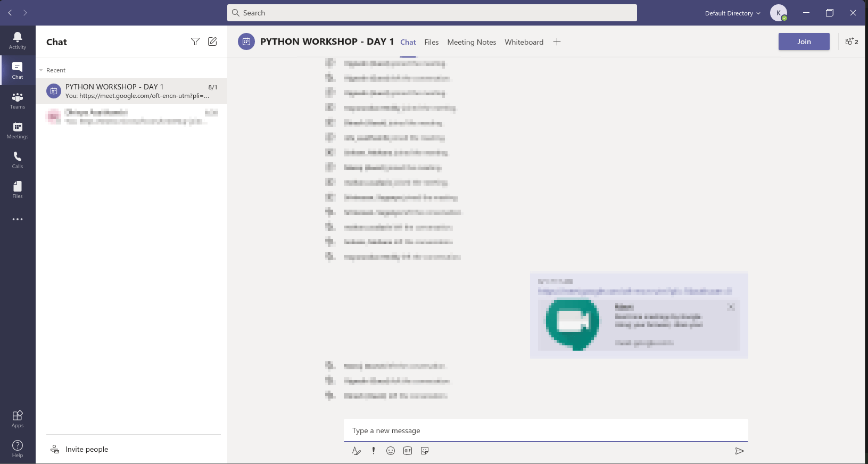
Task: Open the Whiteboard tab
Action: click(524, 42)
